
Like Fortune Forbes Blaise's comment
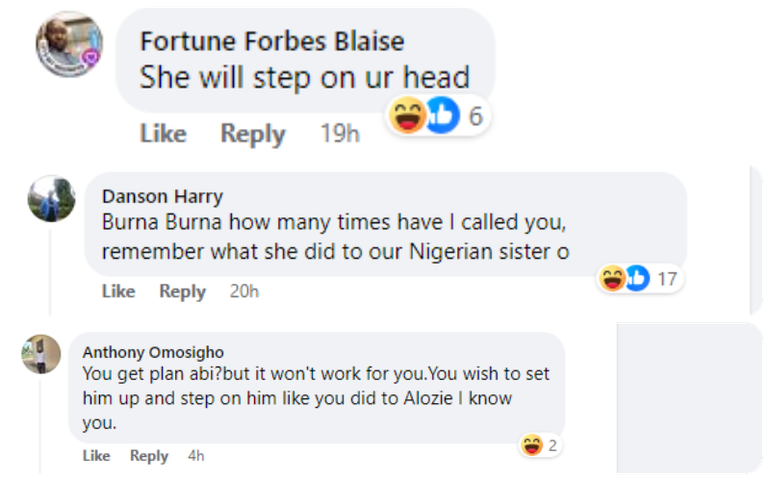pos(163,133)
